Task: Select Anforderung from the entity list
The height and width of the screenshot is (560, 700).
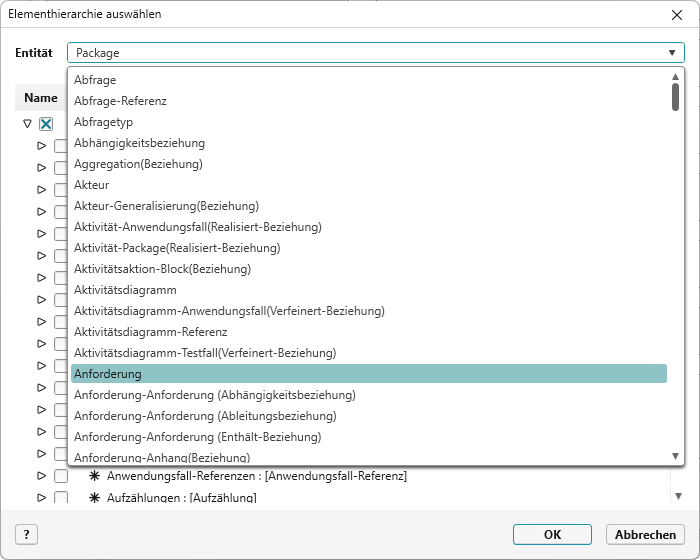Action: coord(368,373)
